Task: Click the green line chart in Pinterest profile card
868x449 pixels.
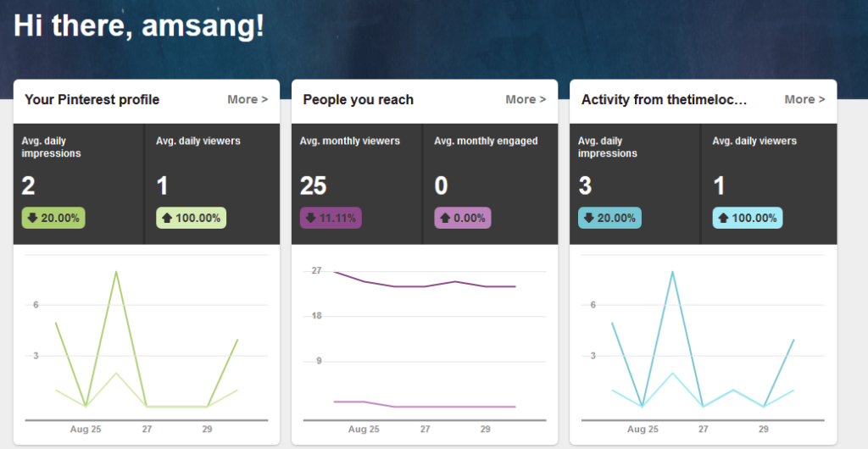Action: coord(147,338)
